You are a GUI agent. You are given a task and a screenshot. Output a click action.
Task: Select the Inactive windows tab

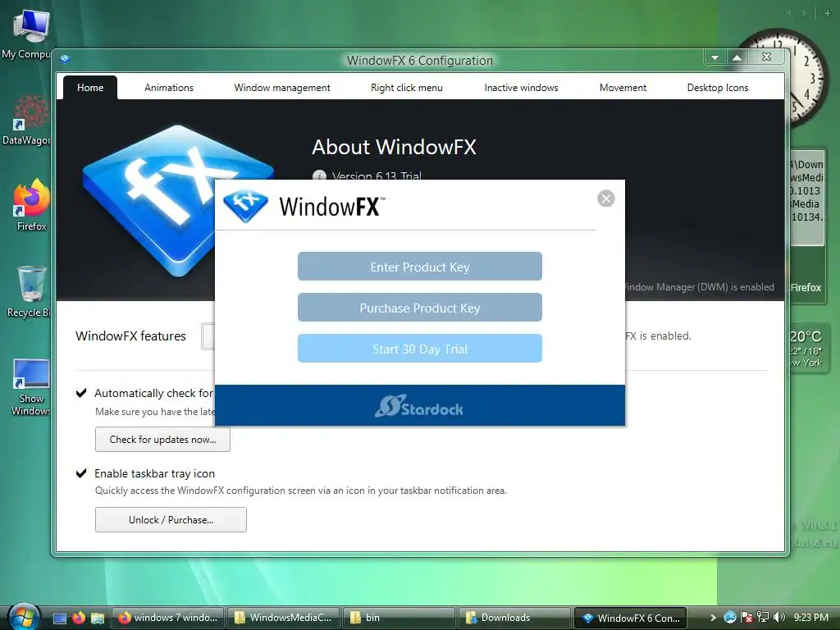pos(521,87)
